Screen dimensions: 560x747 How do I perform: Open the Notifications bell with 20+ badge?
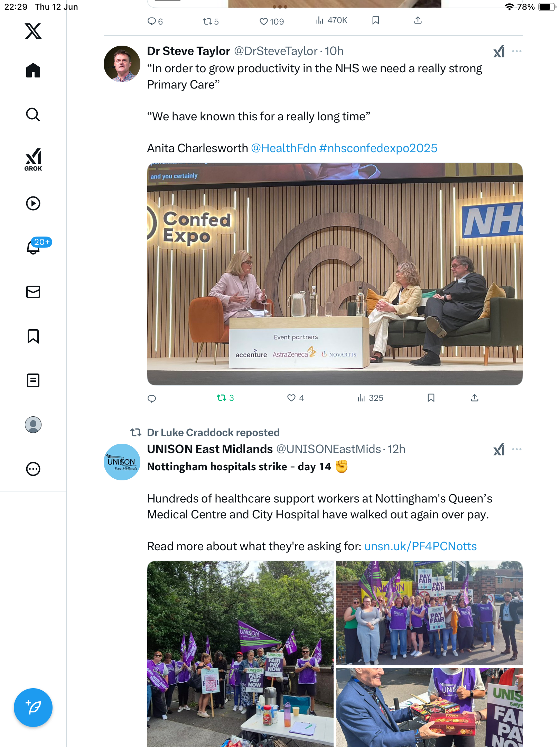(x=33, y=247)
